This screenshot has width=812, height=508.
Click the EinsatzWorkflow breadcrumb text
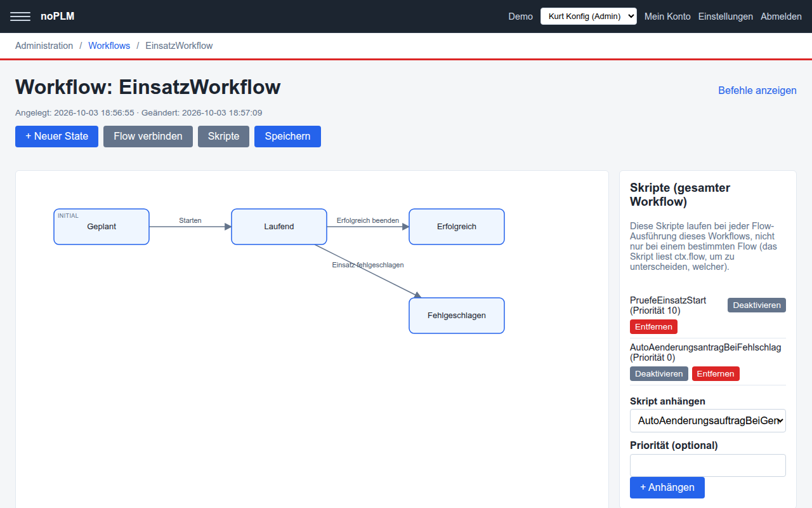point(179,46)
